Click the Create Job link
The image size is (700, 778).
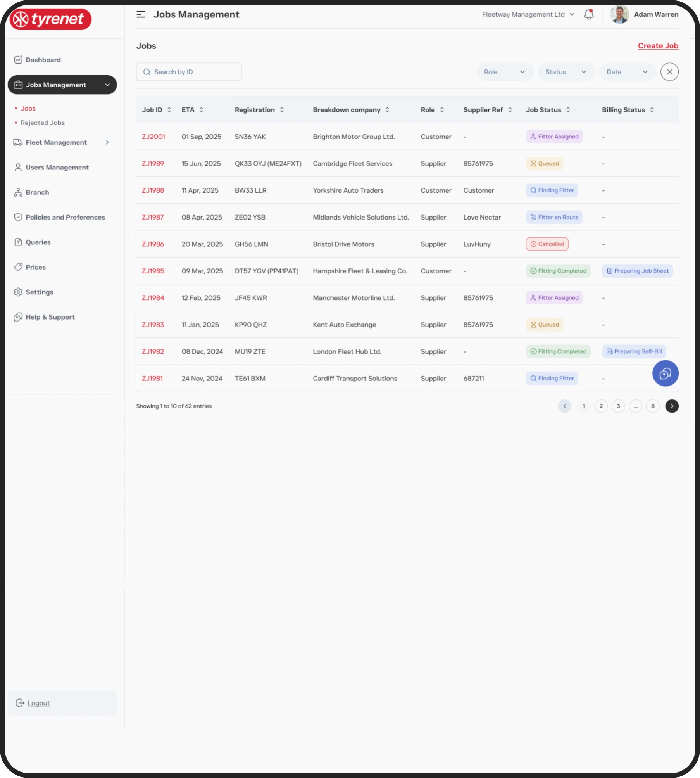pos(658,46)
